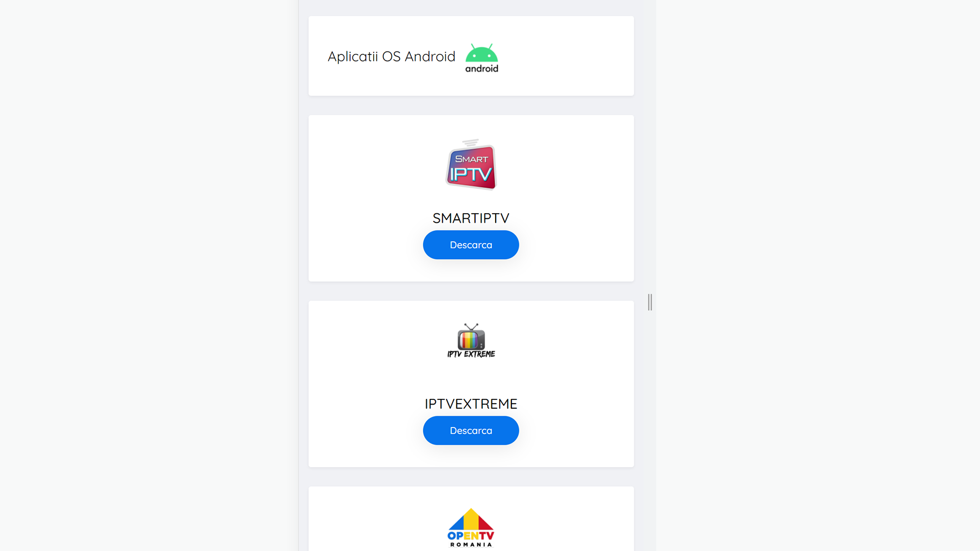Click the vertical drag handle on right edge

650,302
